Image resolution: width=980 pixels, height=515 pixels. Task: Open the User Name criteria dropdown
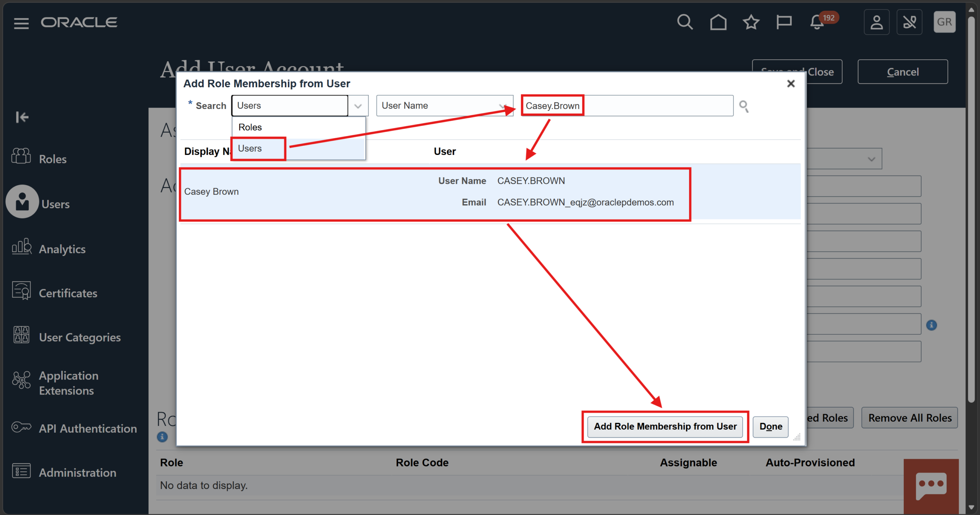(444, 106)
